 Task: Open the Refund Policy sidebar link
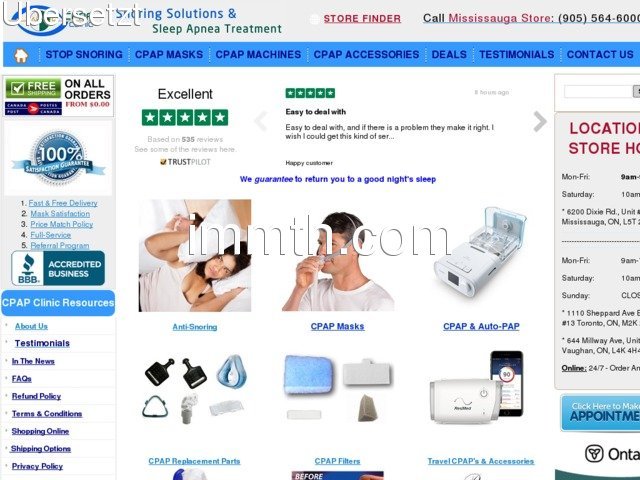36,396
